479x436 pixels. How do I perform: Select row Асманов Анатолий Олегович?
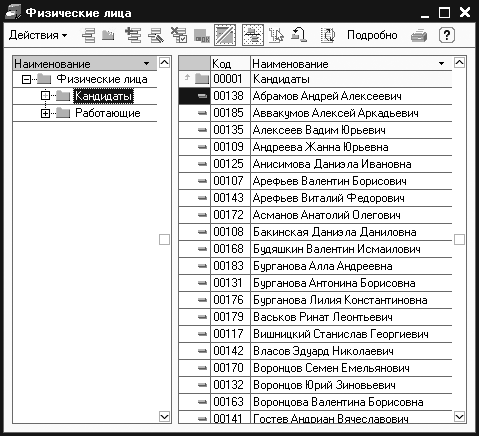pos(315,215)
